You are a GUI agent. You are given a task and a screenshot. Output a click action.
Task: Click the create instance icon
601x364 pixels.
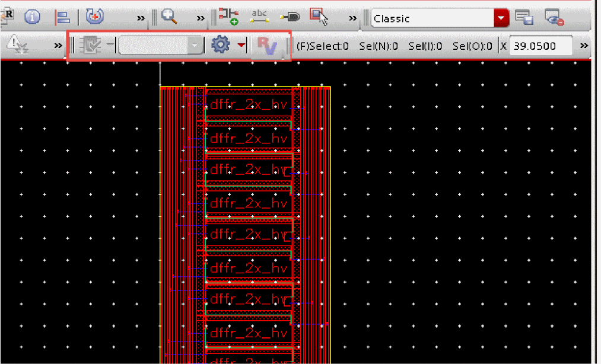coord(228,17)
